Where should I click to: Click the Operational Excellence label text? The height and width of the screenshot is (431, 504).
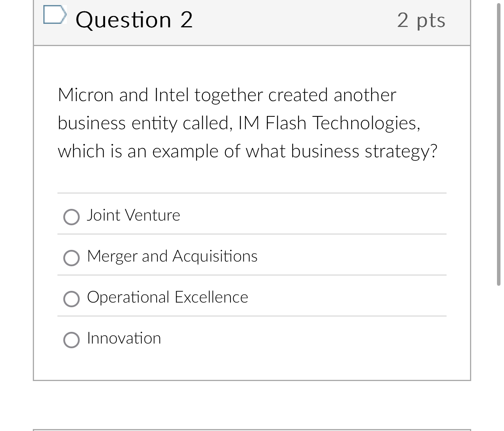[167, 297]
